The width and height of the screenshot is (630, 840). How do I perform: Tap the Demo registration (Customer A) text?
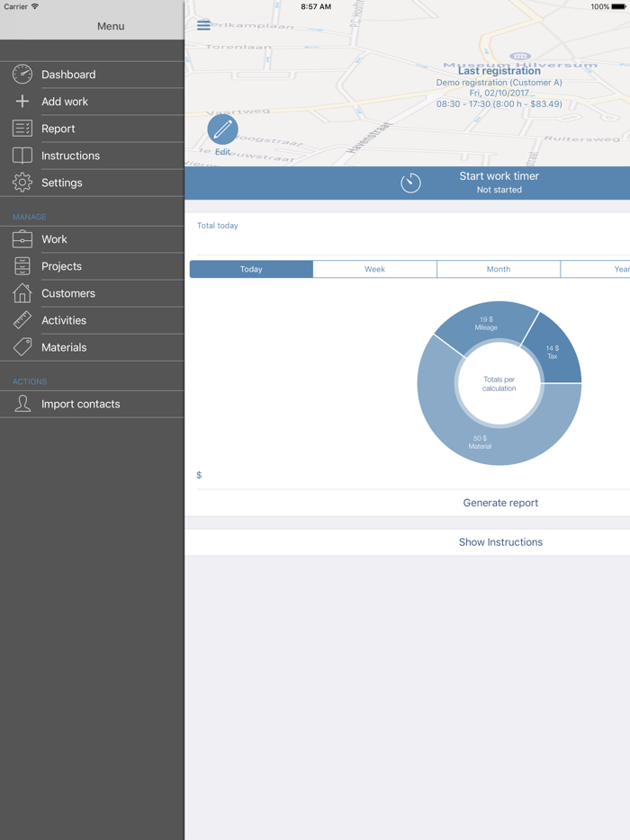click(499, 83)
